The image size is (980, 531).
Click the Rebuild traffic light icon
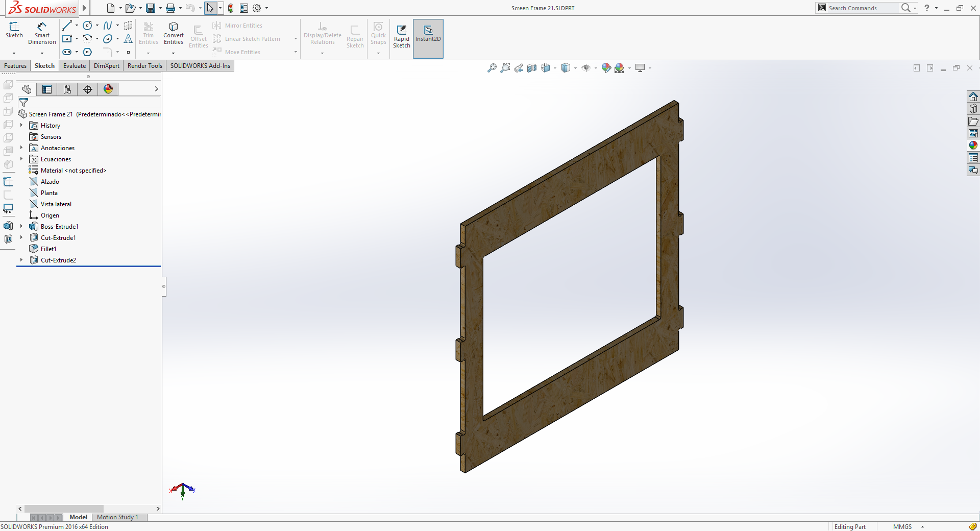(x=231, y=8)
